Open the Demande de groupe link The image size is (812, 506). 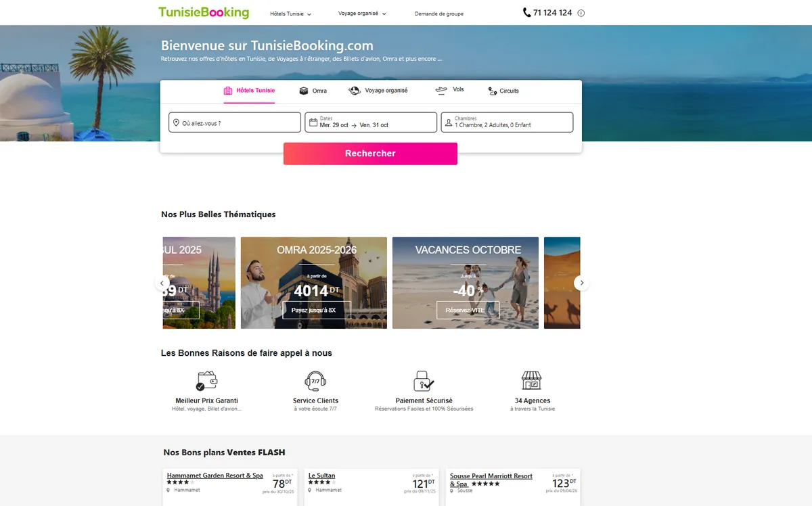[439, 14]
